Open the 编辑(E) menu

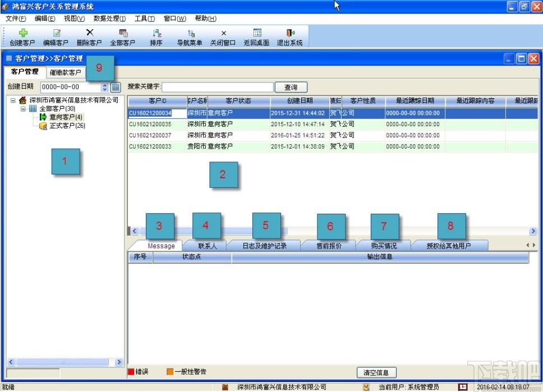(45, 19)
